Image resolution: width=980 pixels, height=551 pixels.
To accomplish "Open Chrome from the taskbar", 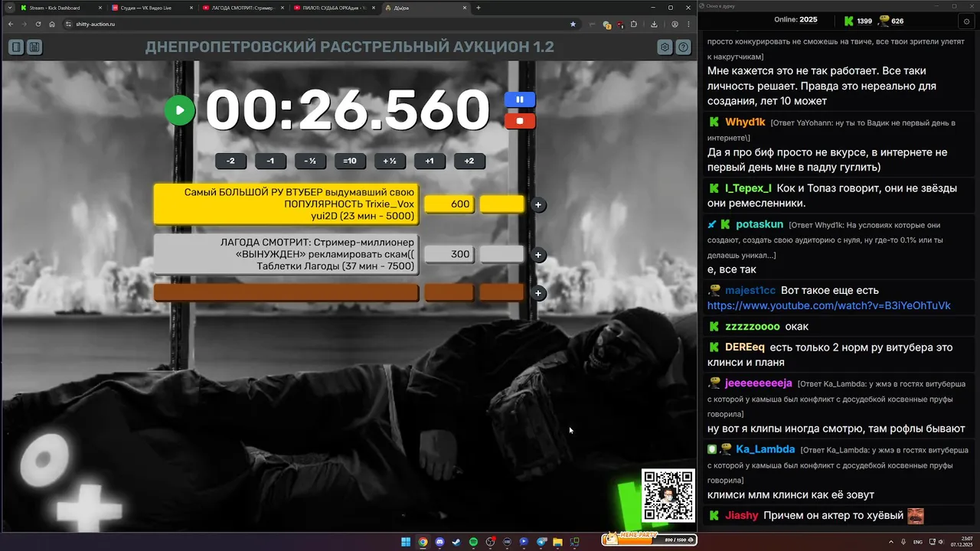I will [x=423, y=542].
